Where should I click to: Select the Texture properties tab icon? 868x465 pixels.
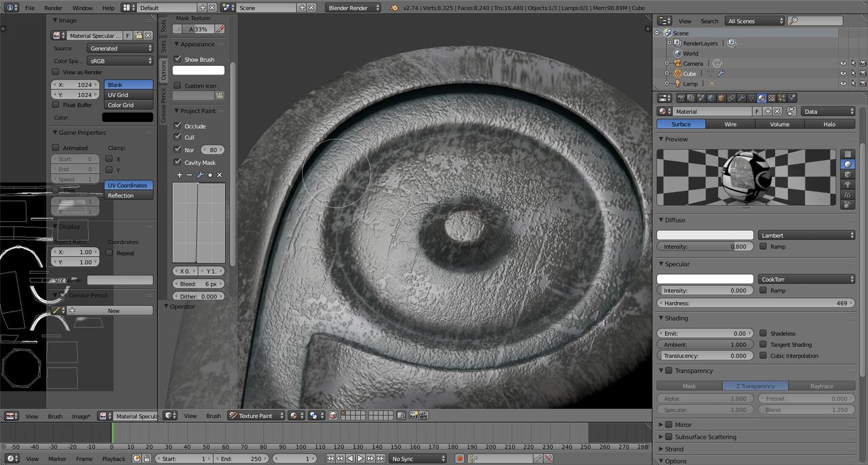point(772,98)
